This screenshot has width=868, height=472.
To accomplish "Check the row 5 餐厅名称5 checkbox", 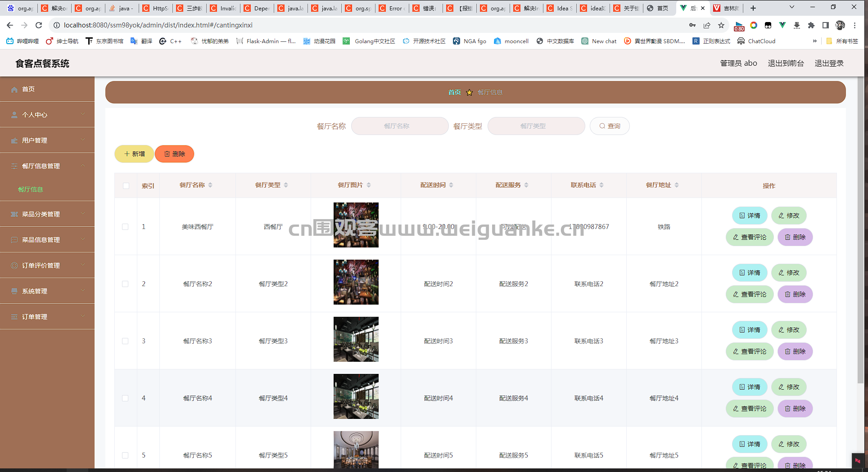I will click(125, 455).
